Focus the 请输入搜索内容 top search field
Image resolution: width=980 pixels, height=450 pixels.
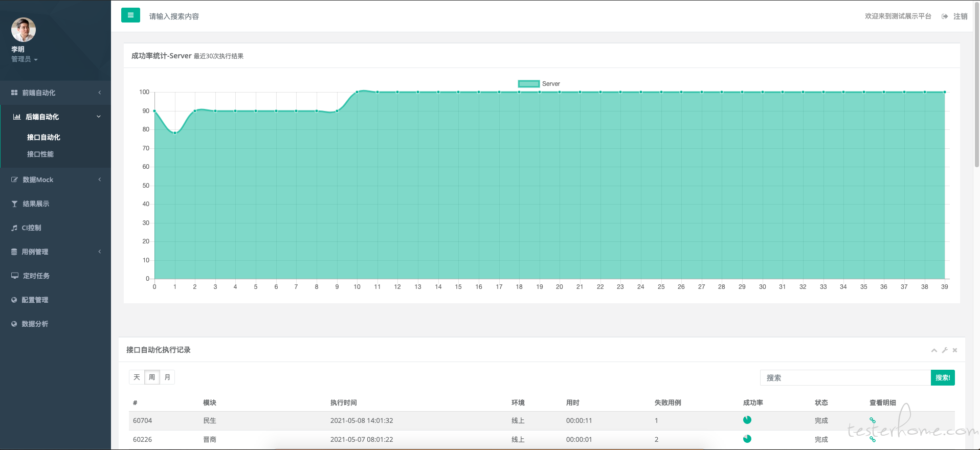point(174,16)
